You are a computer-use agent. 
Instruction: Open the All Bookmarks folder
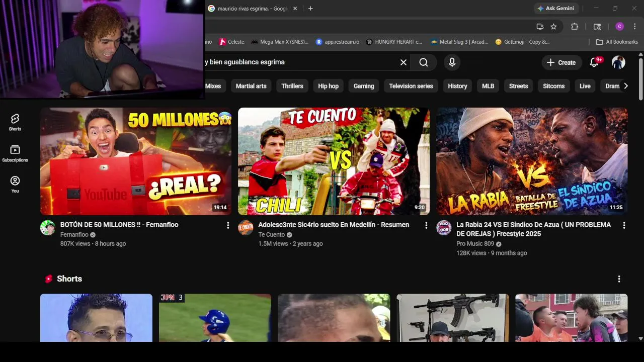pyautogui.click(x=617, y=42)
